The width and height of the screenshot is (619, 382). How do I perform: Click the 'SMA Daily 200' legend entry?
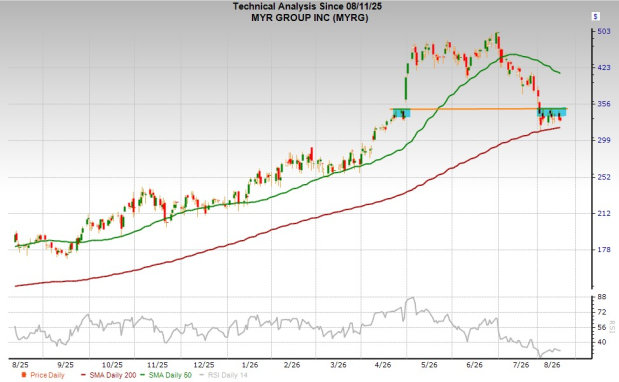pos(108,375)
